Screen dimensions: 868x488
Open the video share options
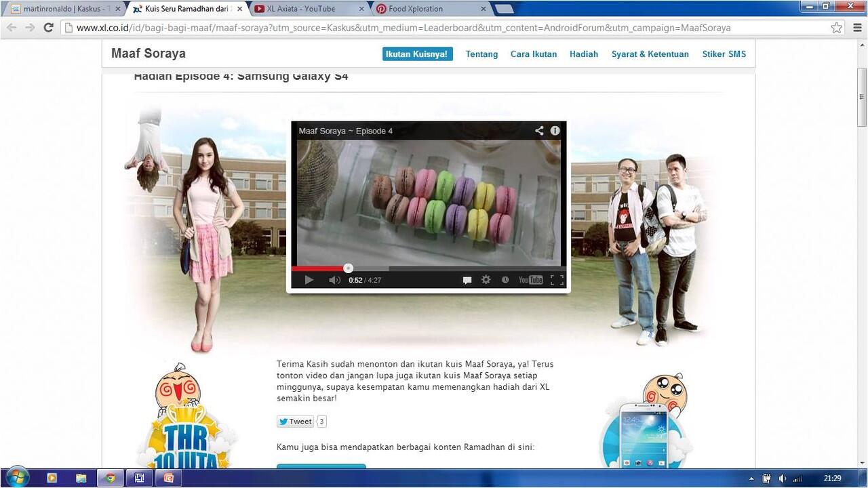[539, 130]
